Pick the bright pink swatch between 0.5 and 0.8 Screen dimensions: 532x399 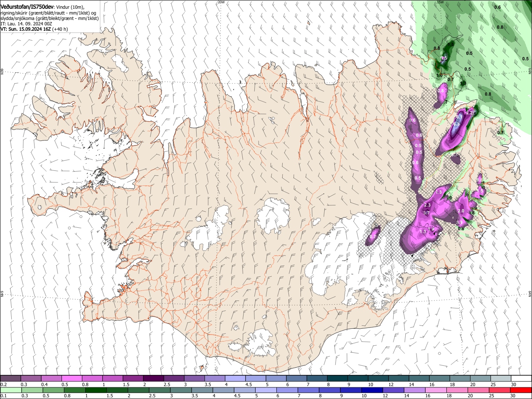click(72, 378)
